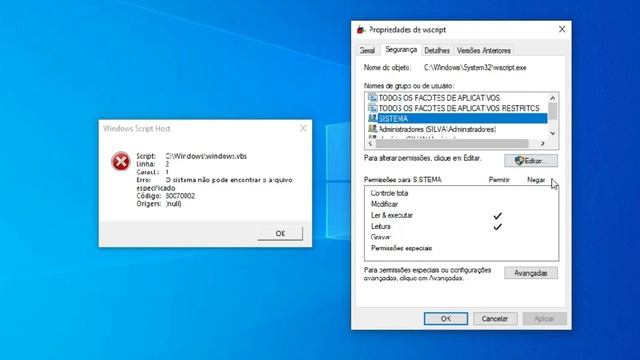The image size is (640, 360).
Task: Click the (null) Origem value
Action: click(173, 204)
